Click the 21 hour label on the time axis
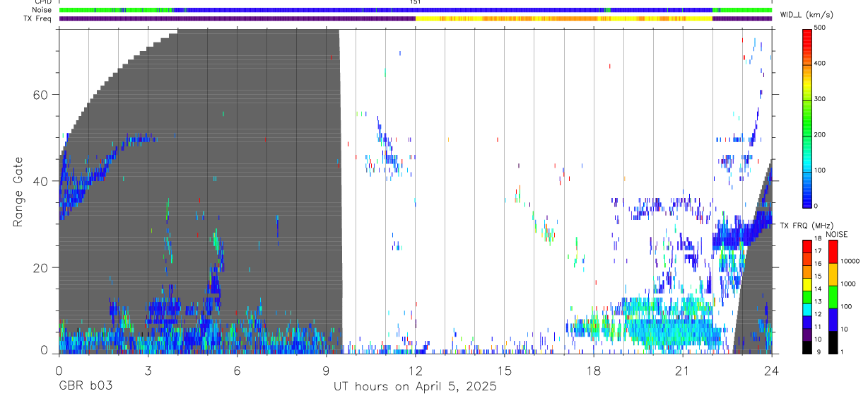 (683, 368)
